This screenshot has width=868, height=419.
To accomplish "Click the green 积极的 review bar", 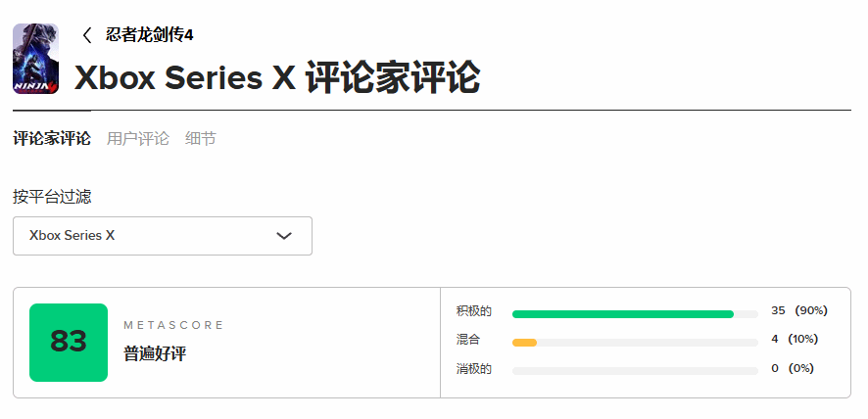I will [622, 314].
